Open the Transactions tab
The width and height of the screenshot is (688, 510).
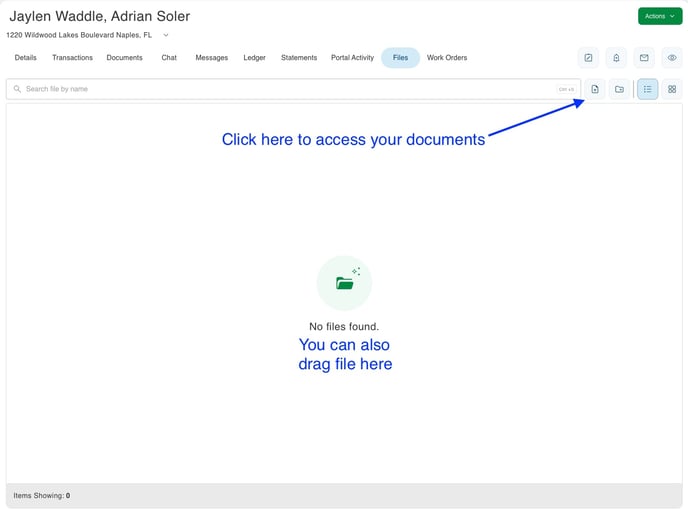tap(72, 58)
